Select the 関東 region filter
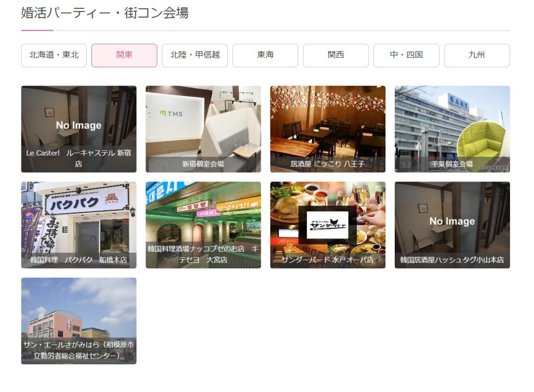Image resolution: width=534 pixels, height=392 pixels. pyautogui.click(x=124, y=55)
